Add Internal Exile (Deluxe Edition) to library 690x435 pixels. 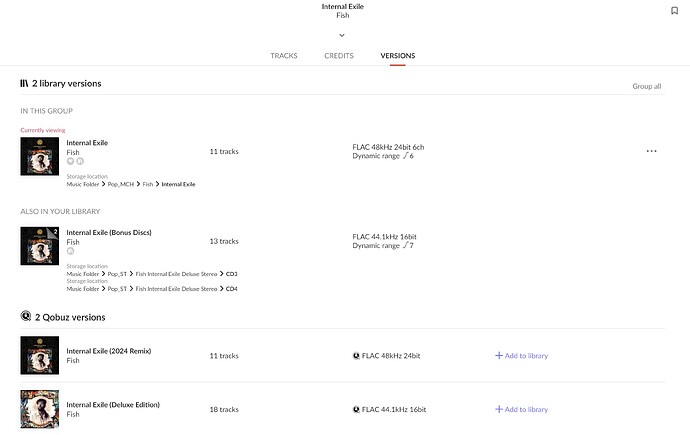[x=521, y=409]
